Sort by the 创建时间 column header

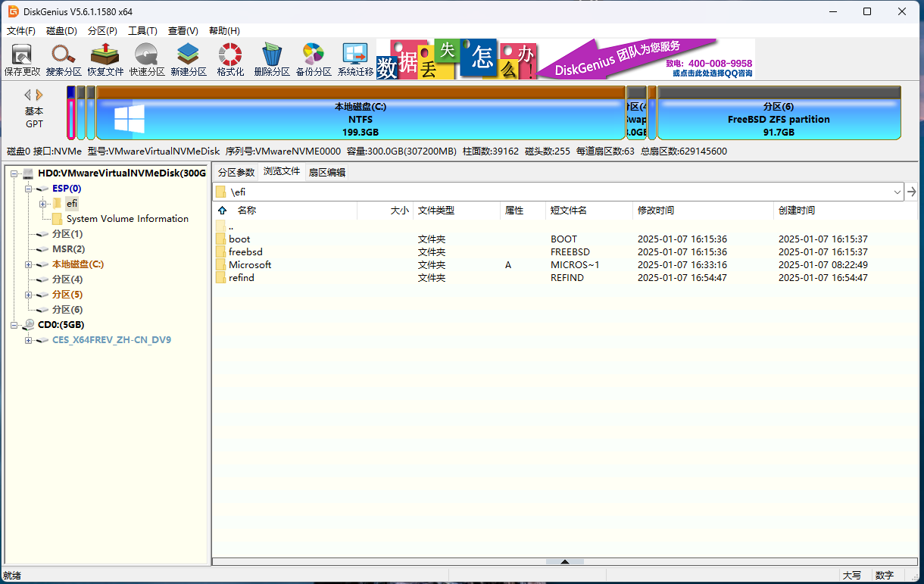point(845,211)
